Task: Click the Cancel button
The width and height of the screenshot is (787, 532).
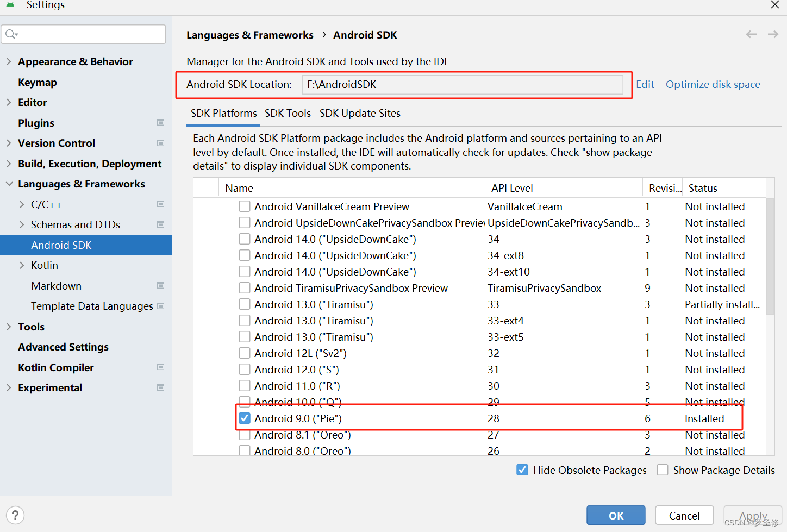Action: click(x=684, y=515)
